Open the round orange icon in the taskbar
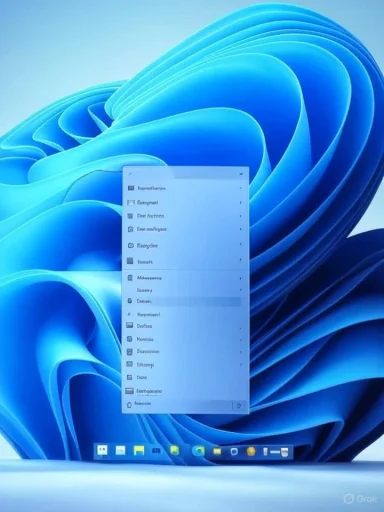Viewport: 384px width, 512px height. 251,451
